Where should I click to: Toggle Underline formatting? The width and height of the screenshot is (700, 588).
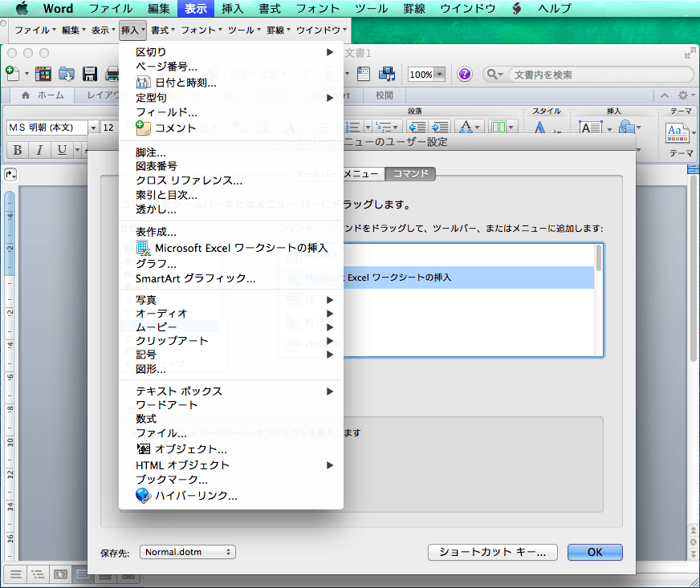click(62, 150)
